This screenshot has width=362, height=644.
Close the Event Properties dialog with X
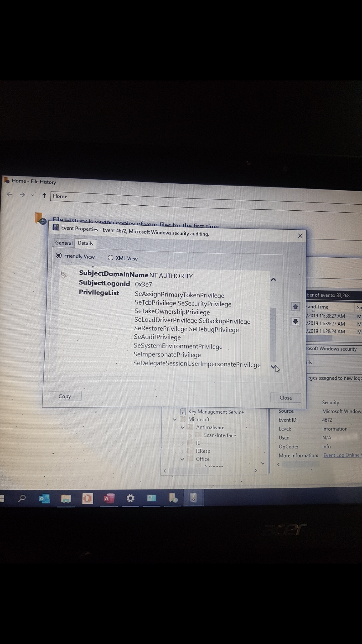point(300,236)
